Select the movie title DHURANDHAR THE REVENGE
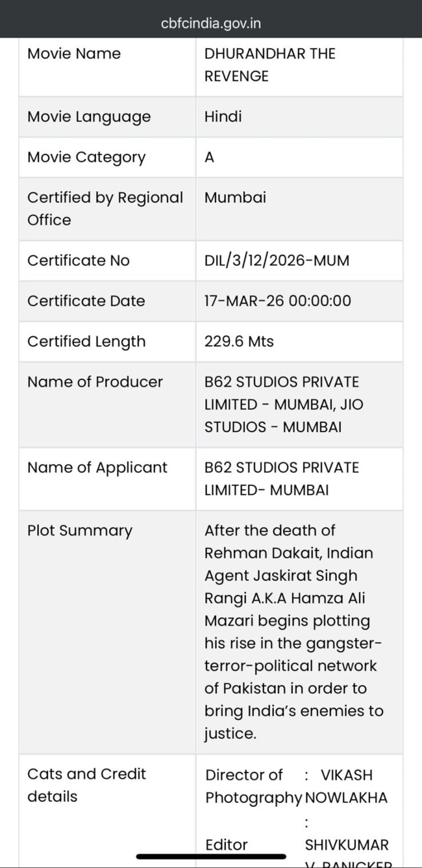The height and width of the screenshot is (868, 422). pos(269,64)
